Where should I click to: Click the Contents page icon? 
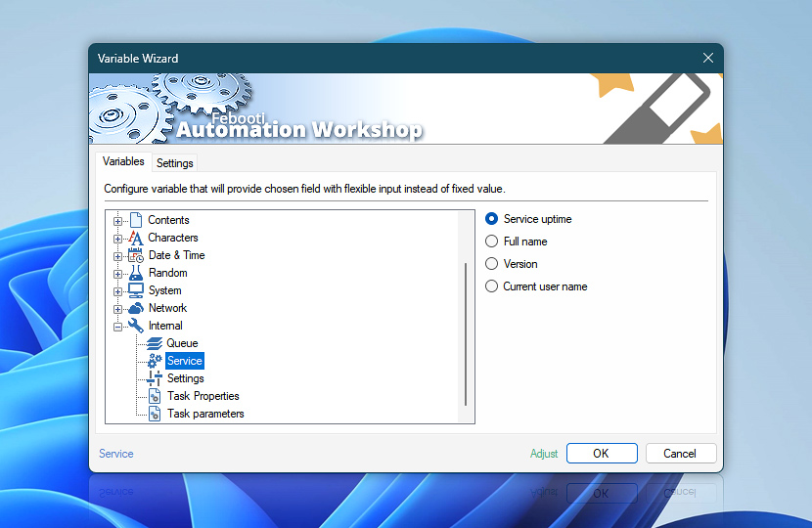[x=136, y=220]
